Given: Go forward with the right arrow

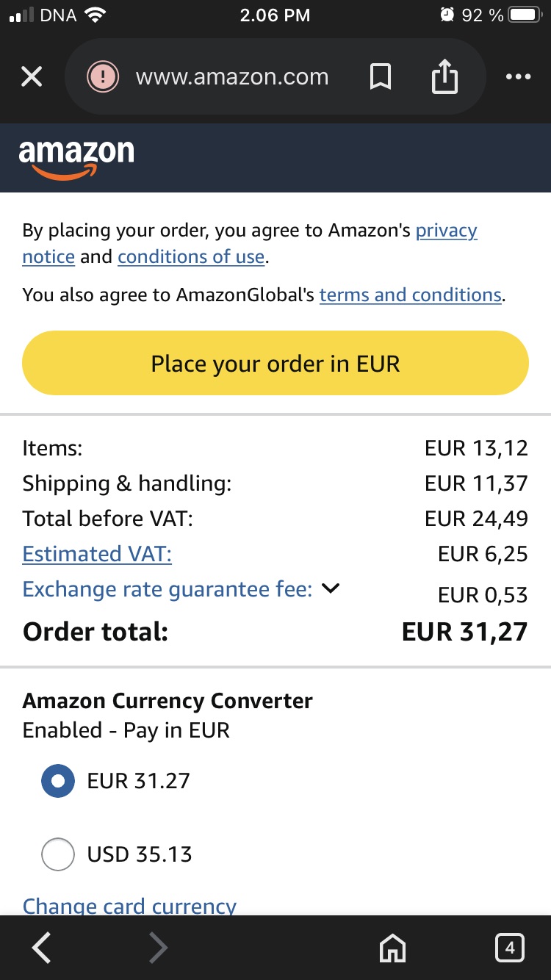Looking at the screenshot, I should (x=158, y=948).
